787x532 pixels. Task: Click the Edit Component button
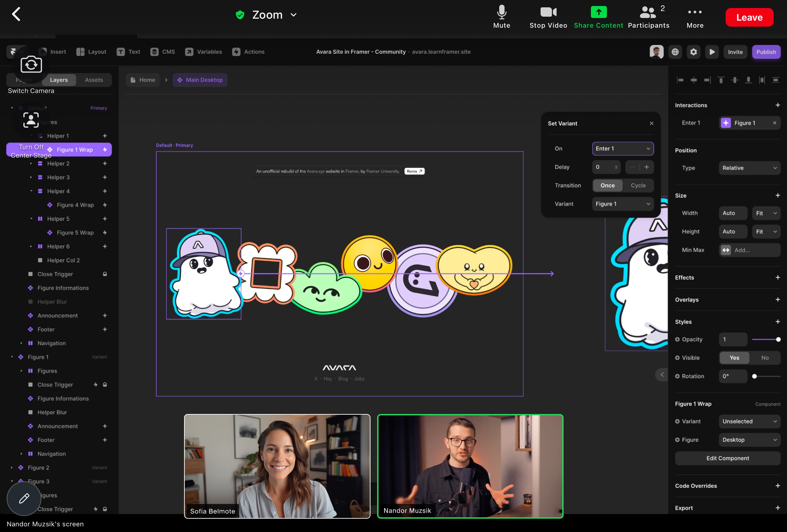click(727, 458)
